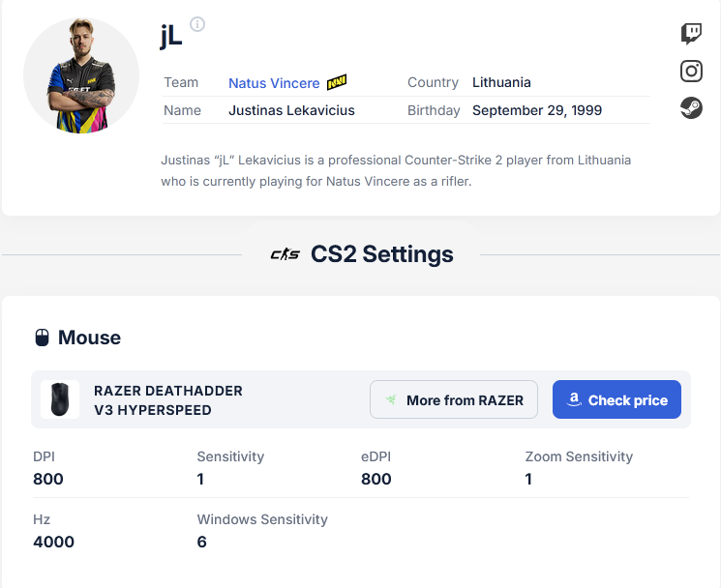Click the Razer logo in More from RAZER

(391, 399)
